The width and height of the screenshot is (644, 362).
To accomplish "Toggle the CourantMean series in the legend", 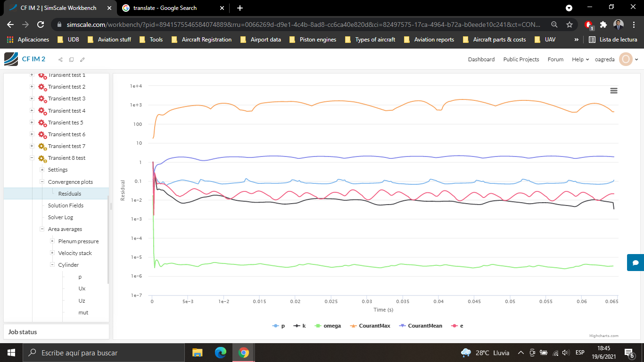I will [421, 326].
